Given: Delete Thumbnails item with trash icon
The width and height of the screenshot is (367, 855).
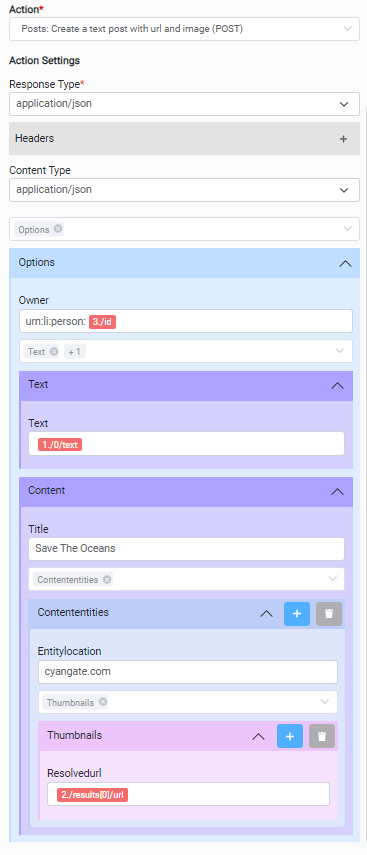Looking at the screenshot, I should click(x=322, y=737).
